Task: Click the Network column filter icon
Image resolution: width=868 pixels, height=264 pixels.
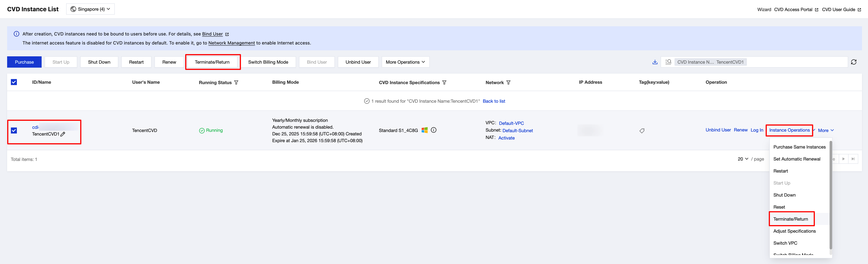Action: point(508,82)
